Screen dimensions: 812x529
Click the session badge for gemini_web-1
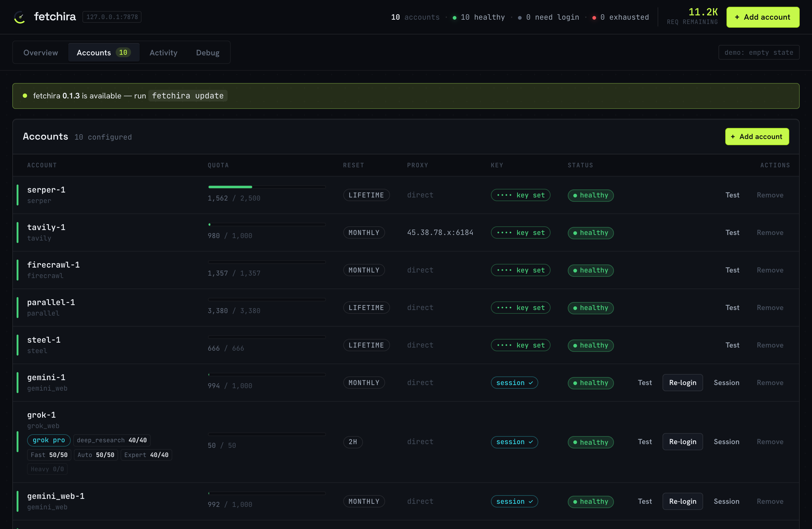(514, 501)
